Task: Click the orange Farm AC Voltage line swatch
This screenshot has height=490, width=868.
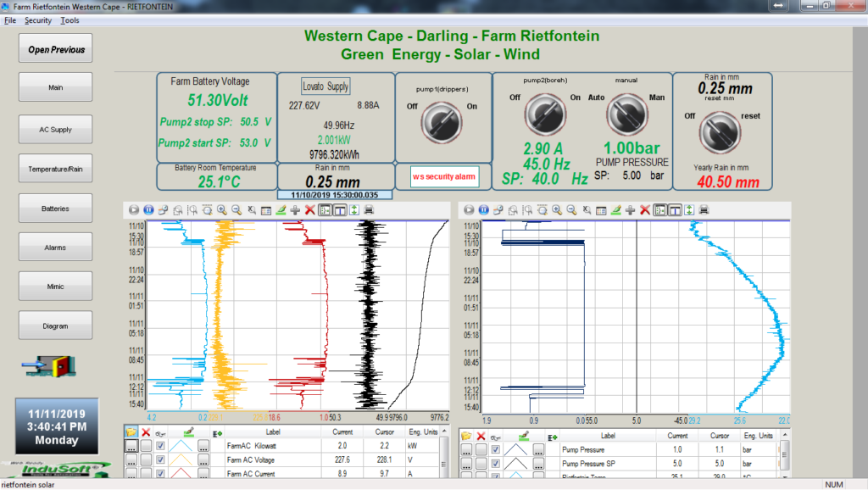Action: (x=181, y=459)
